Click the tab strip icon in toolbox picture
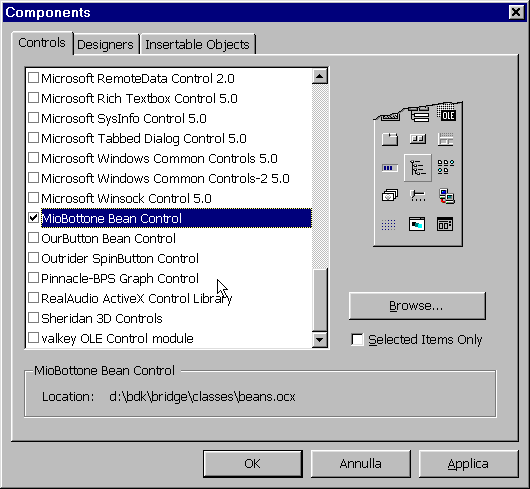Viewport: 530px width, 489px height. (x=390, y=139)
